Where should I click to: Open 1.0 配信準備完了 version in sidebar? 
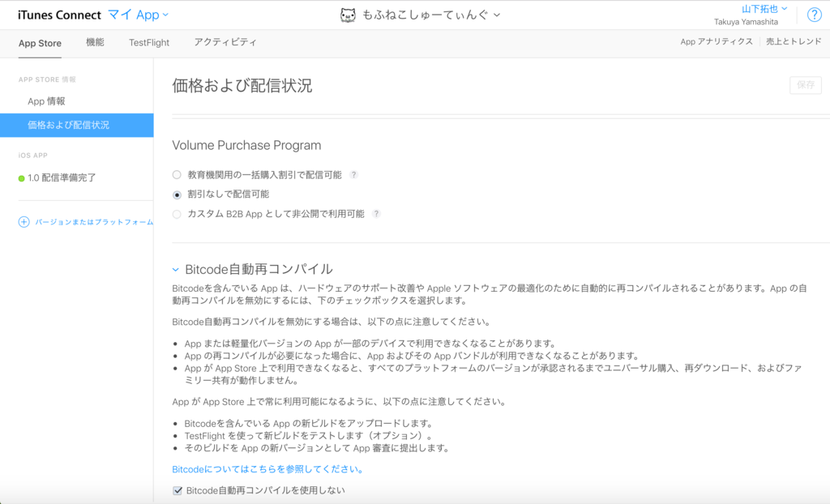click(62, 178)
